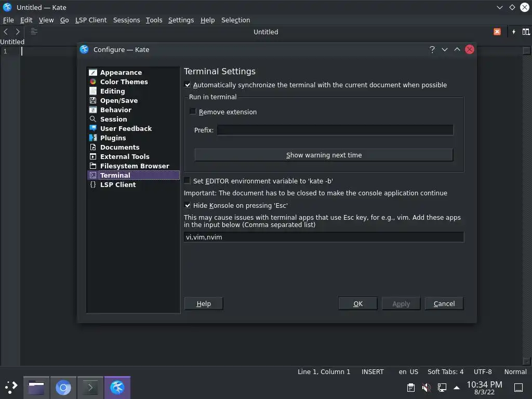The width and height of the screenshot is (532, 399).
Task: Open the Konsole terminal from taskbar
Action: pyautogui.click(x=90, y=388)
